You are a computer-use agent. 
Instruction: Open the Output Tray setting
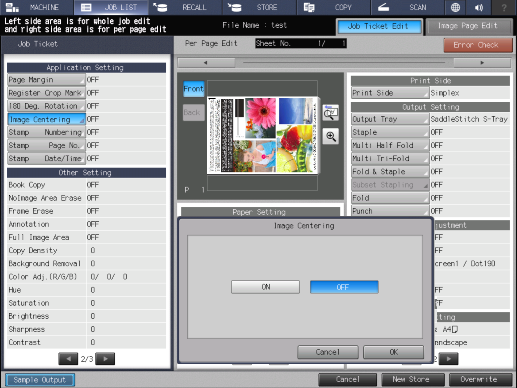(x=390, y=119)
